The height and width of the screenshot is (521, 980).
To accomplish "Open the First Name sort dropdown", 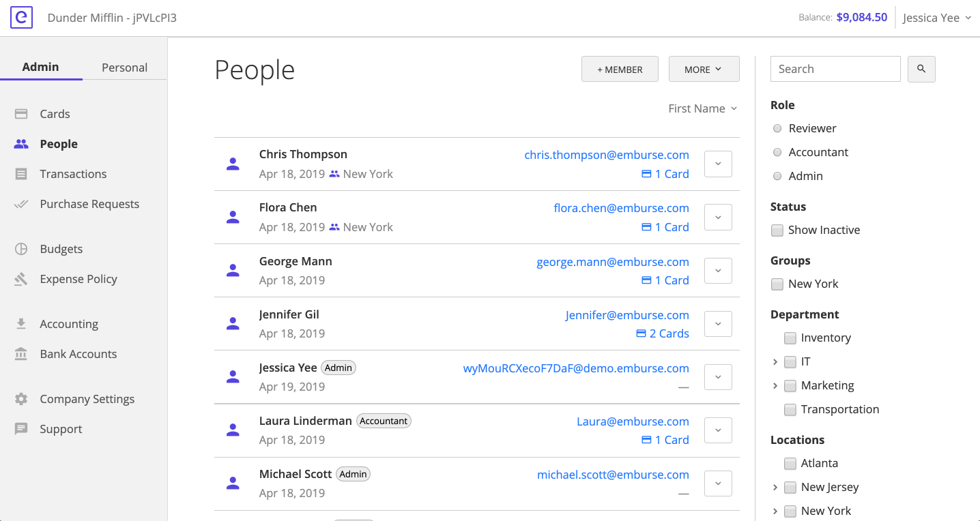I will point(703,108).
